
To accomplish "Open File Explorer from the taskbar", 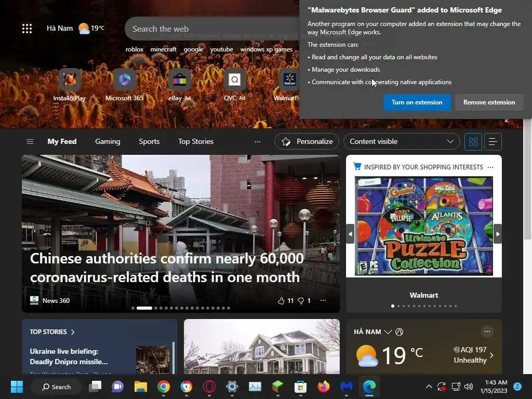I will pos(140,387).
